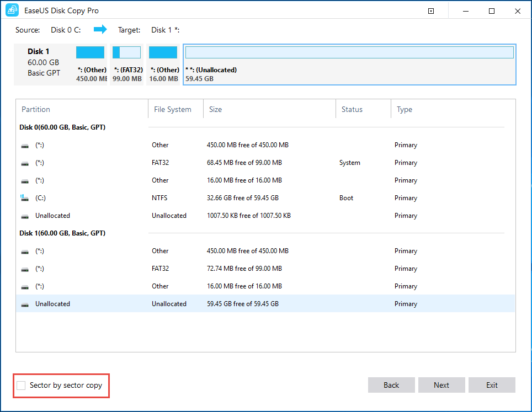
Task: Select the Disk 0(60.00 GB, Basic, GPT) group
Action: [x=62, y=127]
